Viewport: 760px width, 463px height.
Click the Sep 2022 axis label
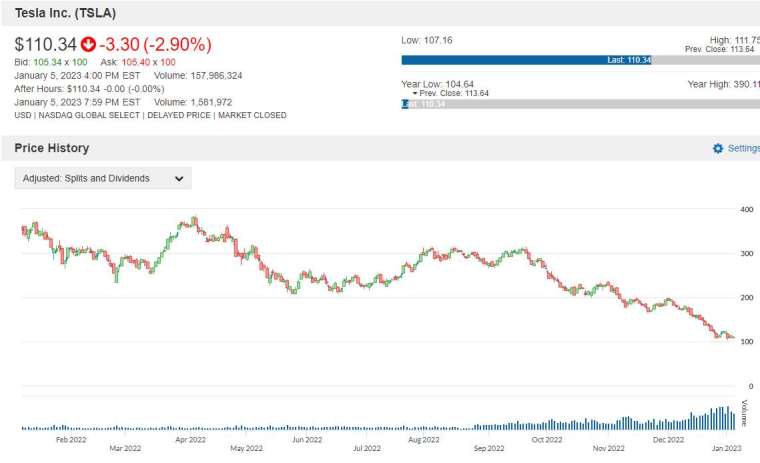[x=489, y=448]
